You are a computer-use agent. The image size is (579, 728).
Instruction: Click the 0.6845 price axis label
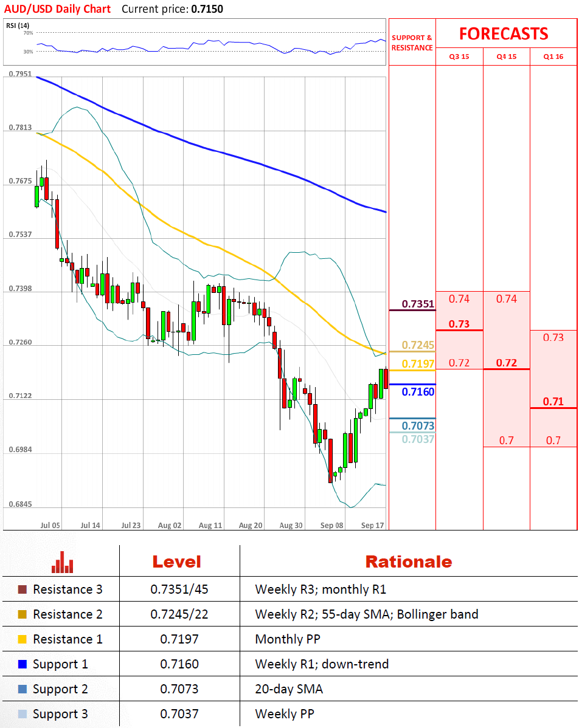(x=21, y=504)
